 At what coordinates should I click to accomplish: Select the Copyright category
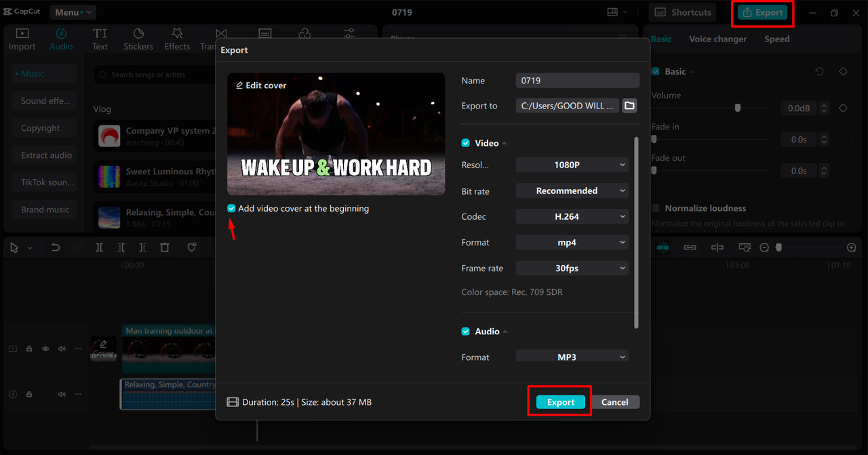click(45, 127)
